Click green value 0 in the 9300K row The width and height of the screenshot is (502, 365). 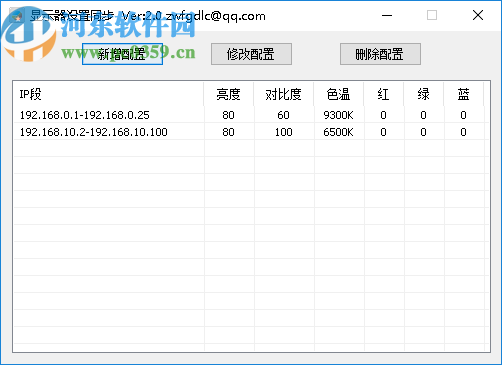coord(424,115)
